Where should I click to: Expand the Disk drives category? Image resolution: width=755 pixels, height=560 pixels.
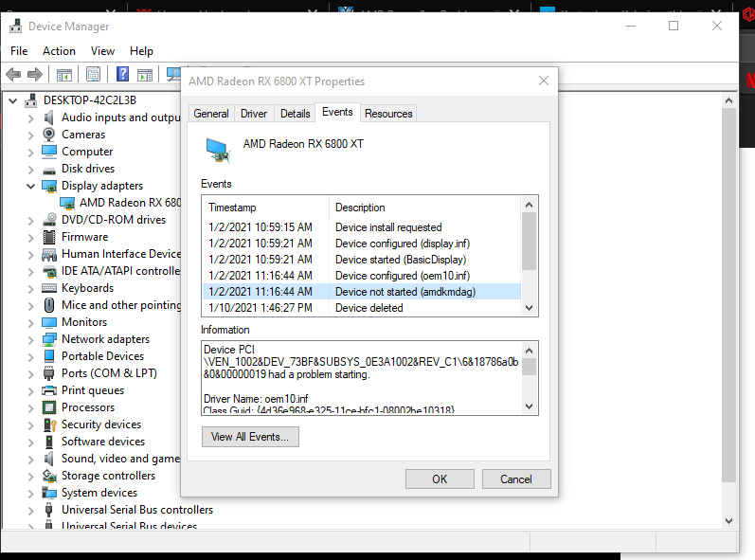[x=31, y=170]
